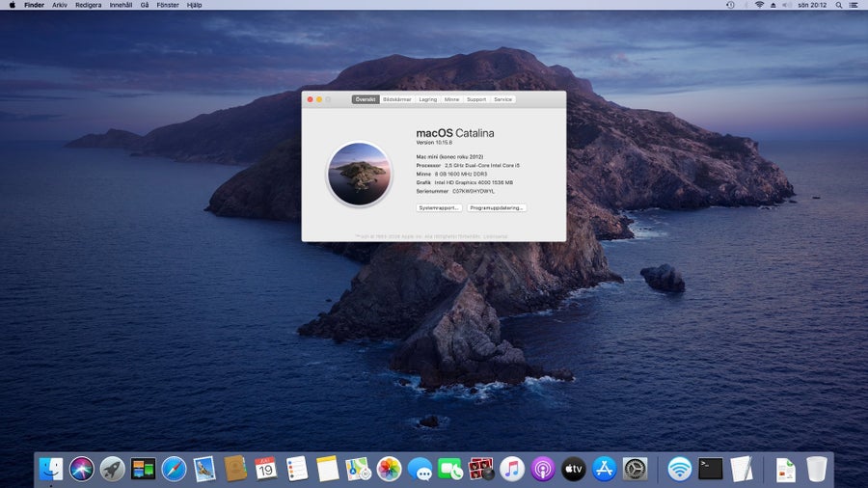Click the eject icon in menu bar
The height and width of the screenshot is (488, 868).
click(773, 5)
